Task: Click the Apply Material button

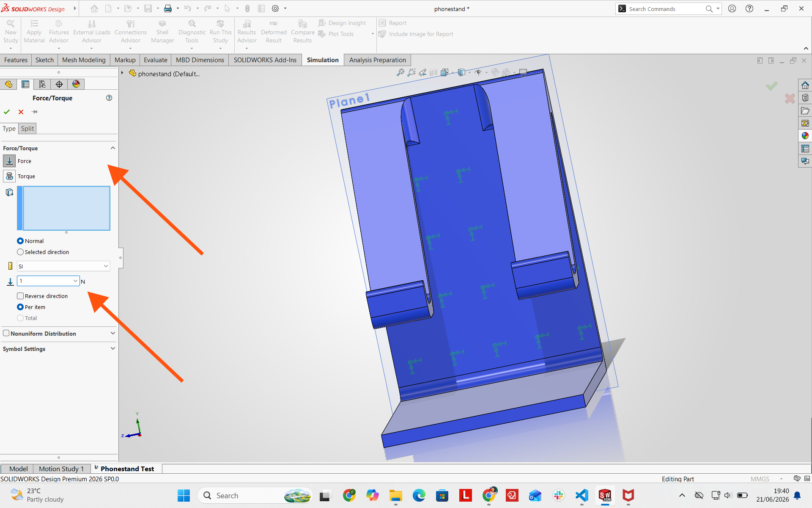Action: (34, 33)
